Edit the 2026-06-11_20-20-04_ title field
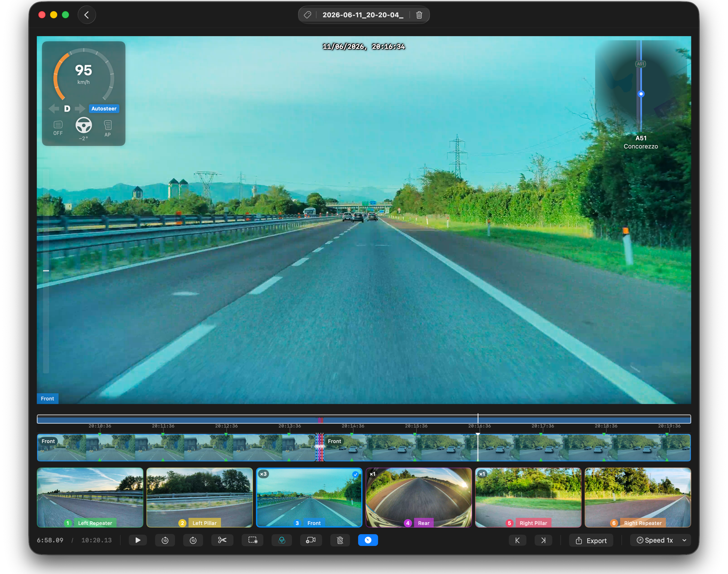The image size is (728, 574). coord(363,15)
